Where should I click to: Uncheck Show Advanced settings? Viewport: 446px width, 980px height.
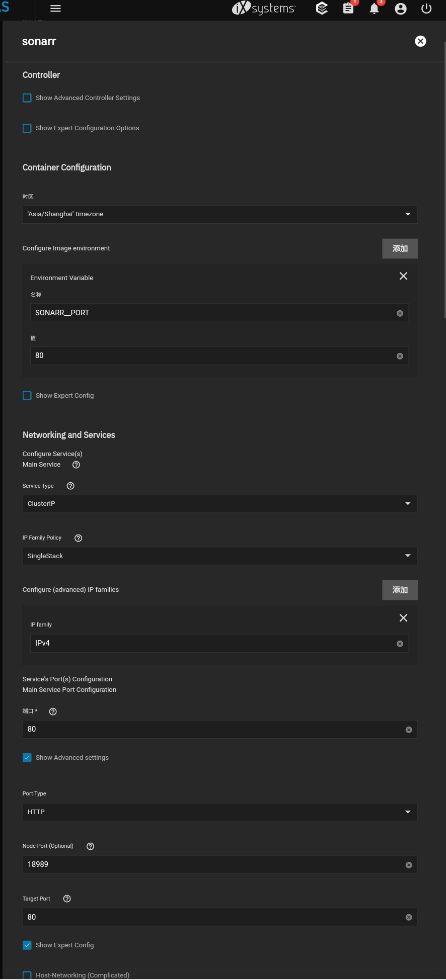27,758
